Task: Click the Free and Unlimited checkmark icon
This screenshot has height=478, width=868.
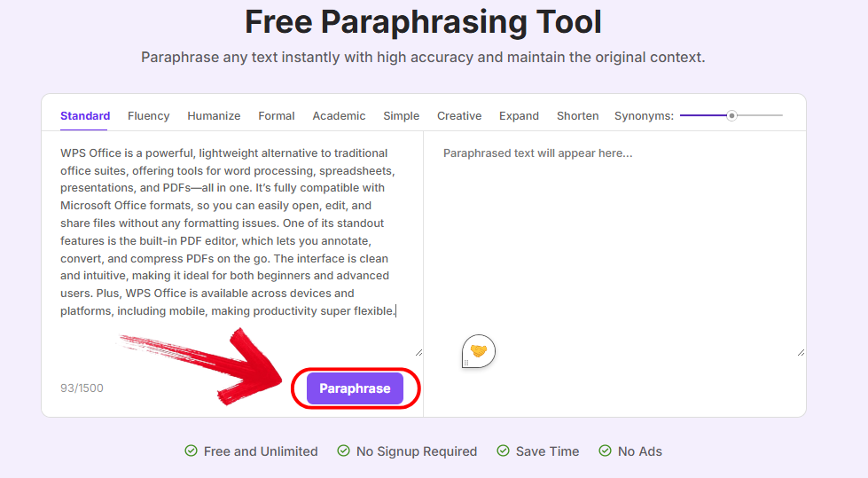Action: [191, 451]
